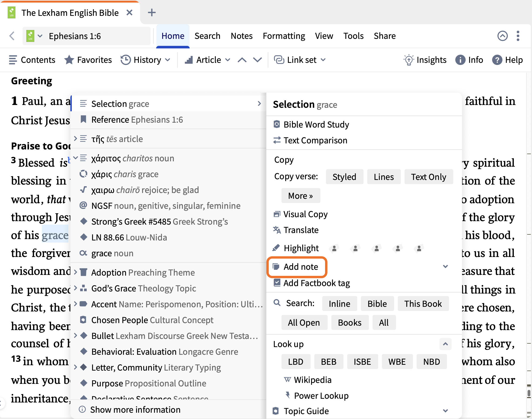This screenshot has height=419, width=532.
Task: Look up in LBD
Action: pyautogui.click(x=296, y=361)
